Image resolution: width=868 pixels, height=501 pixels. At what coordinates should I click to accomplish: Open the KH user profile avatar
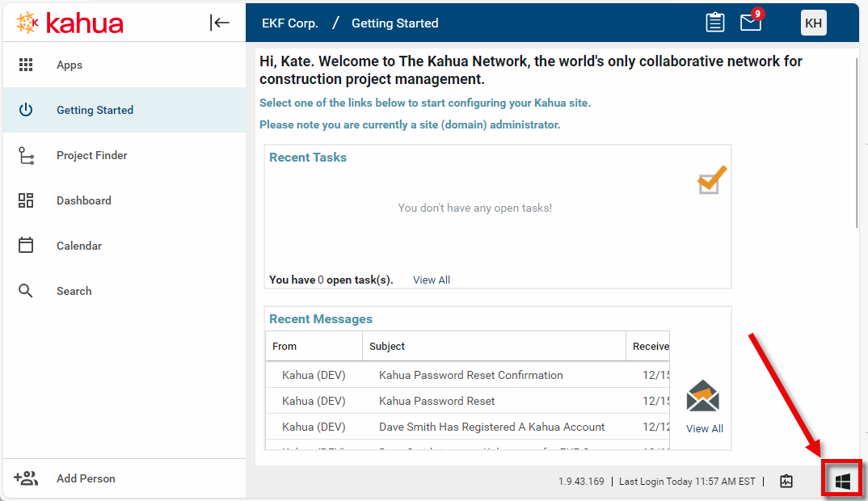(x=813, y=23)
